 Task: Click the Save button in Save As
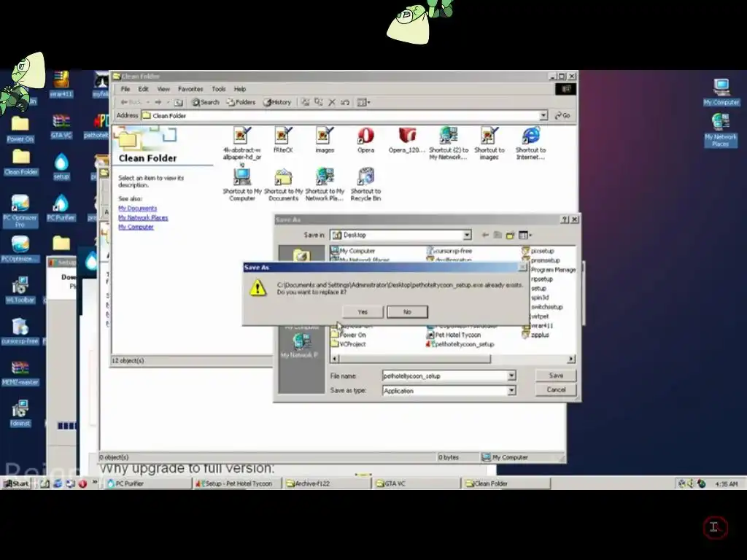pos(556,376)
